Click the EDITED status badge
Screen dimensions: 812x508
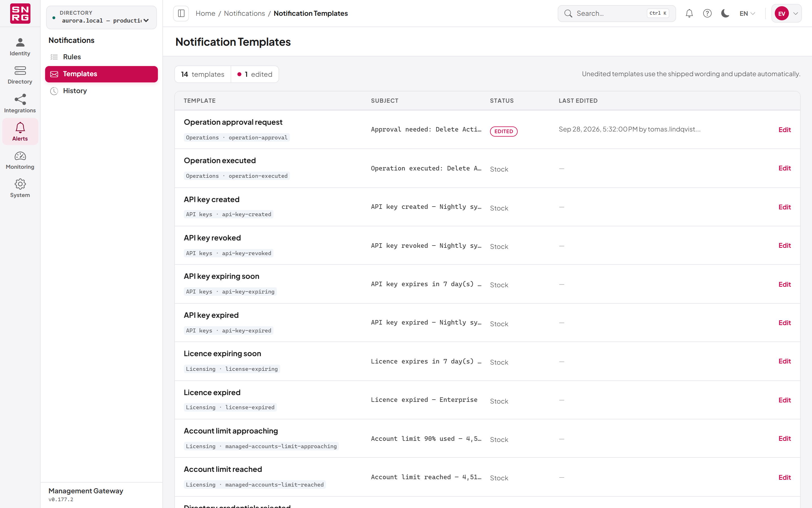[504, 131]
